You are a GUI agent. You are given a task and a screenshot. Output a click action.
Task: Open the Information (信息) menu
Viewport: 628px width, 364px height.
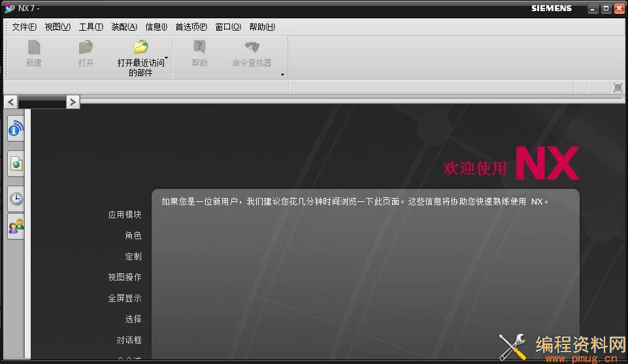(x=156, y=27)
